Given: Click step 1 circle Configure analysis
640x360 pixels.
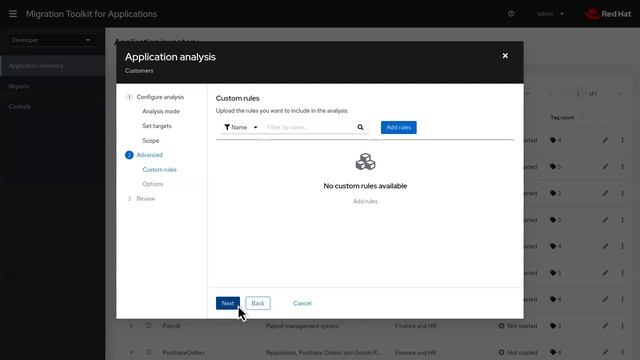Looking at the screenshot, I should pyautogui.click(x=129, y=97).
